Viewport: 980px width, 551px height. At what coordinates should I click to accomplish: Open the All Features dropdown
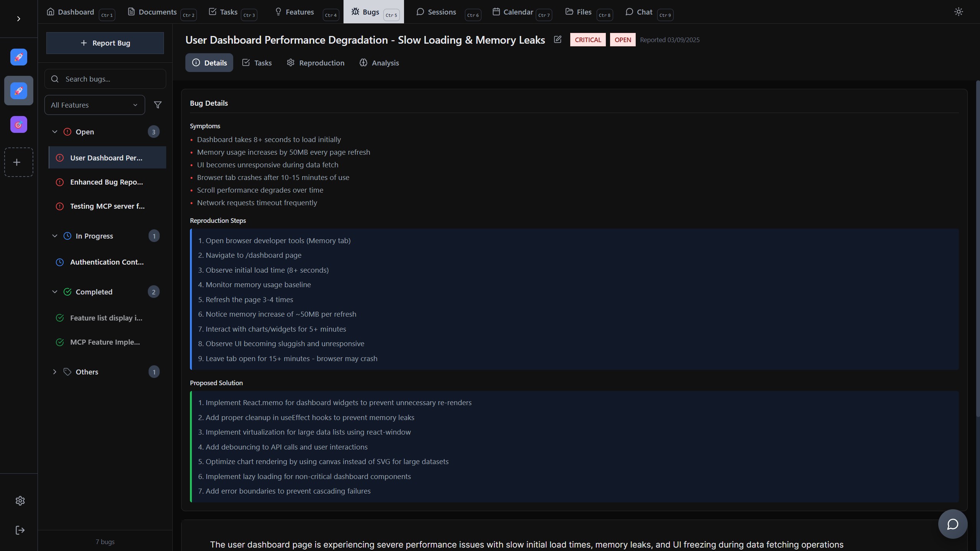coord(95,105)
